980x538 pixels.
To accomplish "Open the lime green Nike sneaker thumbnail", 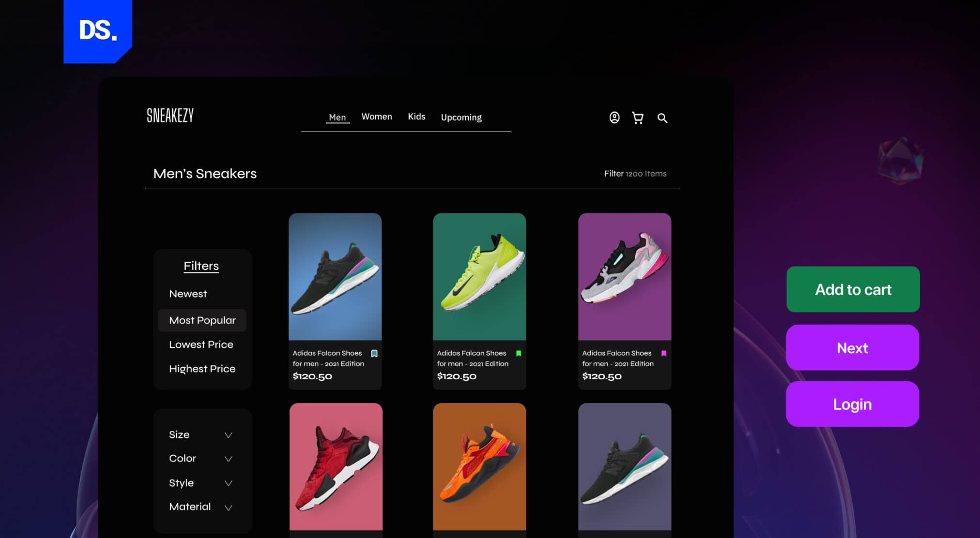I will pos(479,277).
